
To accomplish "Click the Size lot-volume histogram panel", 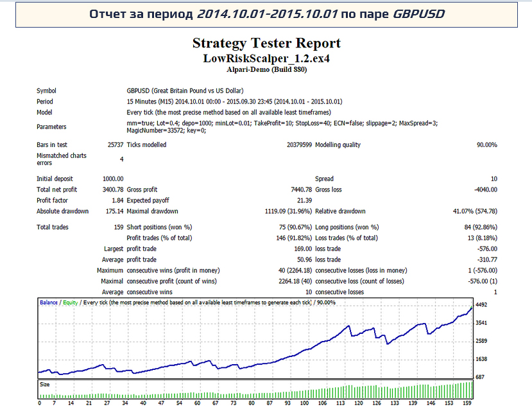I will point(257,390).
